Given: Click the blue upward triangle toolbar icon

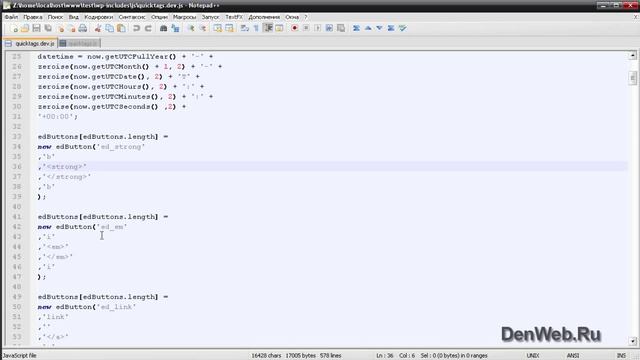Looking at the screenshot, I should [x=368, y=28].
